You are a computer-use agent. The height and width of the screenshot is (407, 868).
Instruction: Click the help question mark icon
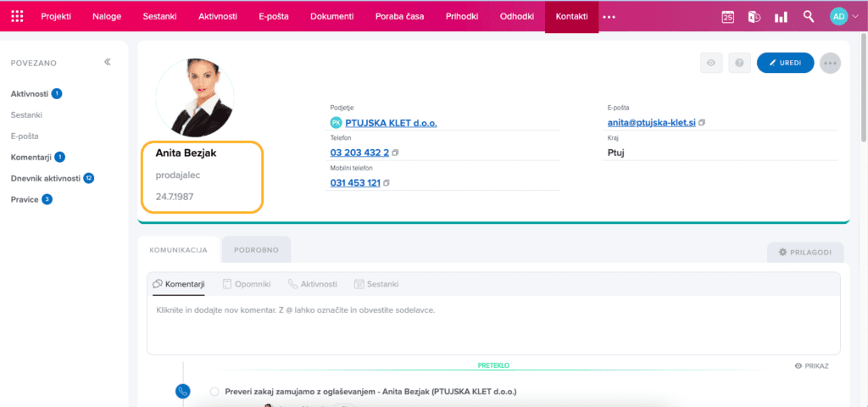[x=739, y=63]
